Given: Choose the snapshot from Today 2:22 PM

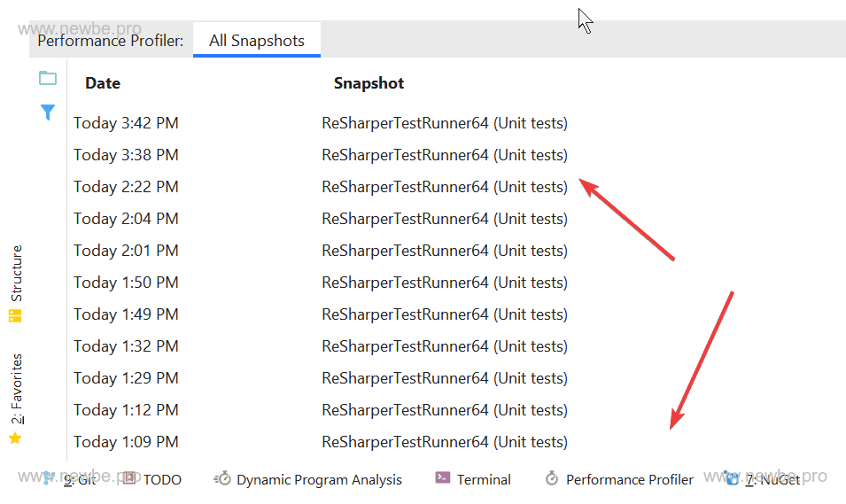Looking at the screenshot, I should (x=126, y=187).
